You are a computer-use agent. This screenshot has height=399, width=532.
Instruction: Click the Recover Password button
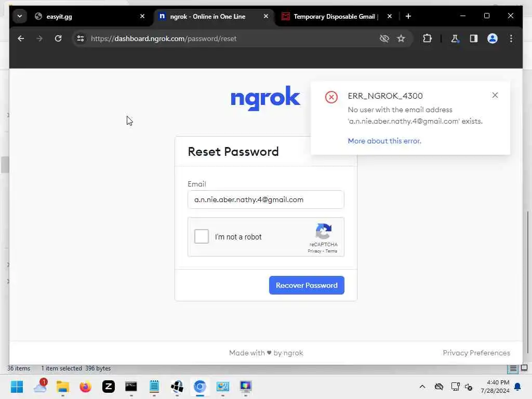coord(307,285)
